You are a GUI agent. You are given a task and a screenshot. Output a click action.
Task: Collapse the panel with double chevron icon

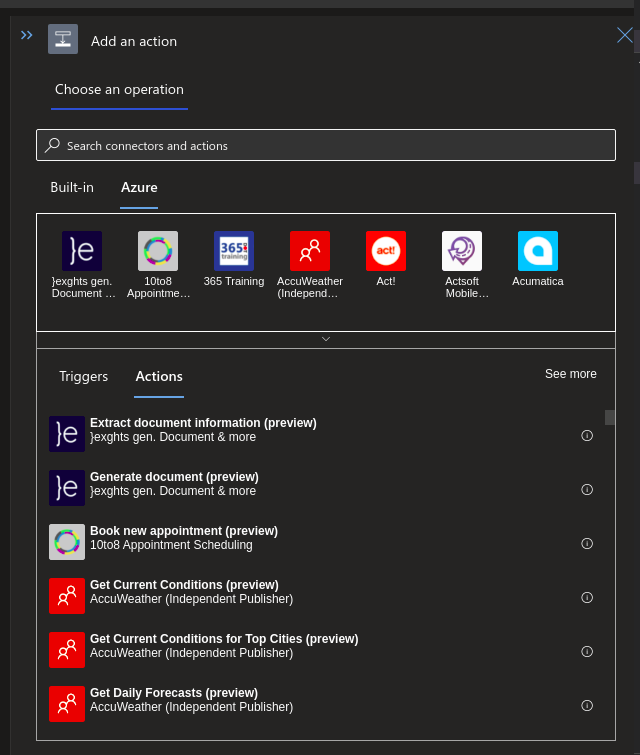coord(26,35)
